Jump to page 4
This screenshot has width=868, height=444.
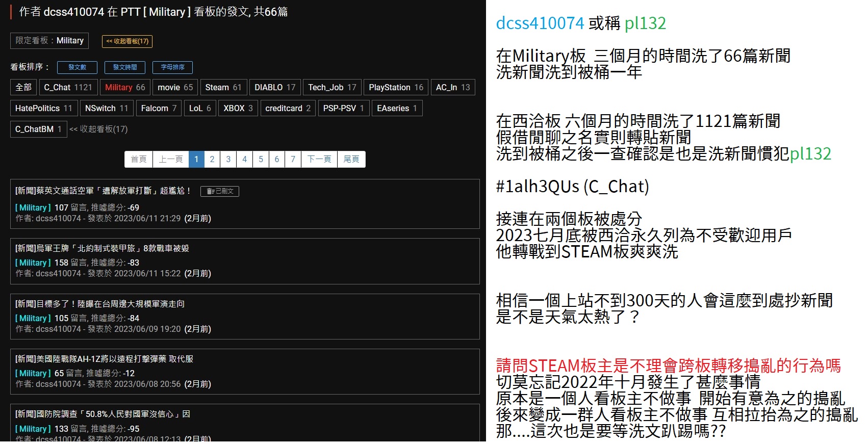pos(245,159)
